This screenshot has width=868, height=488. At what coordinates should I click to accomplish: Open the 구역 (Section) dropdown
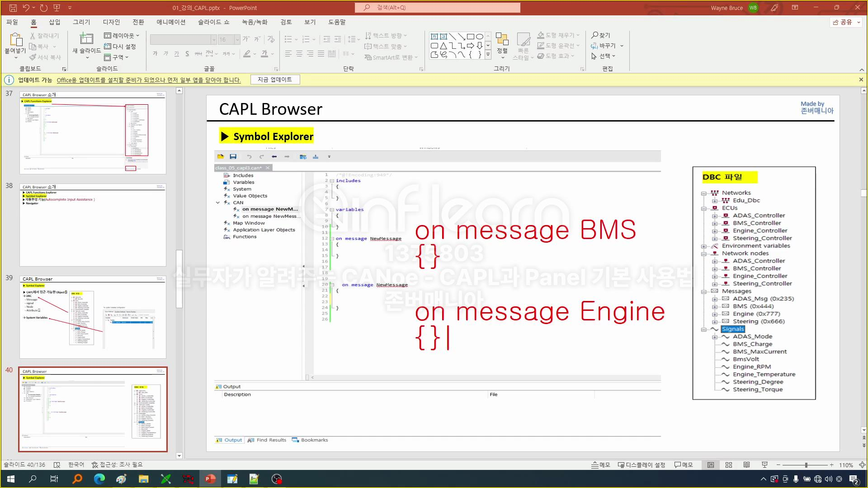(117, 57)
